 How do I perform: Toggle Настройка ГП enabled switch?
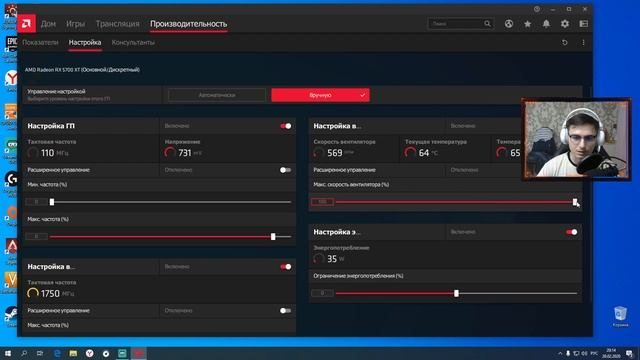[x=286, y=126]
